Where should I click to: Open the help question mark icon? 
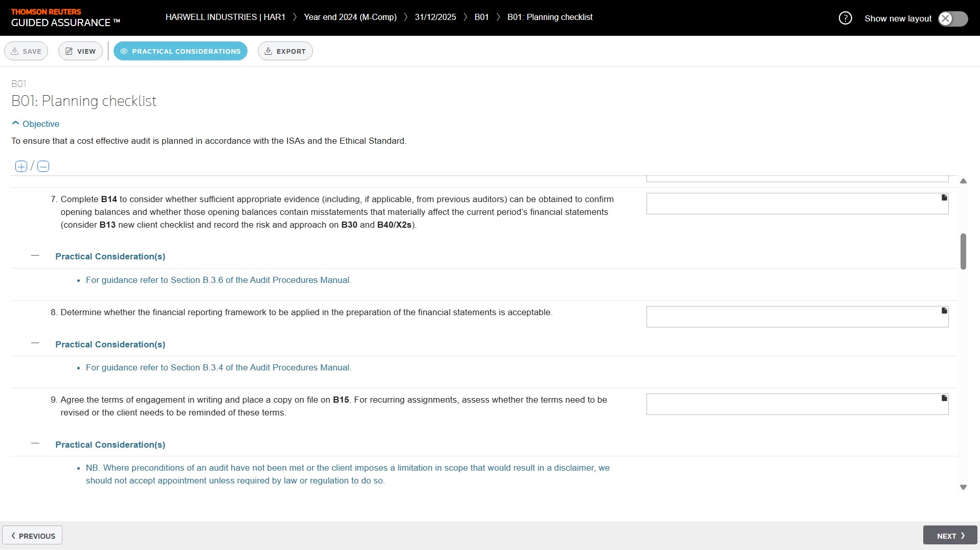[x=845, y=18]
